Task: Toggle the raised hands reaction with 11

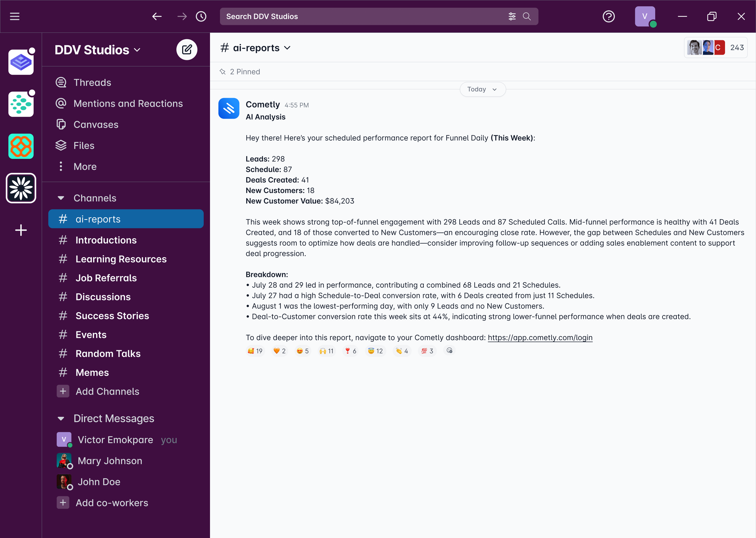Action: tap(327, 351)
